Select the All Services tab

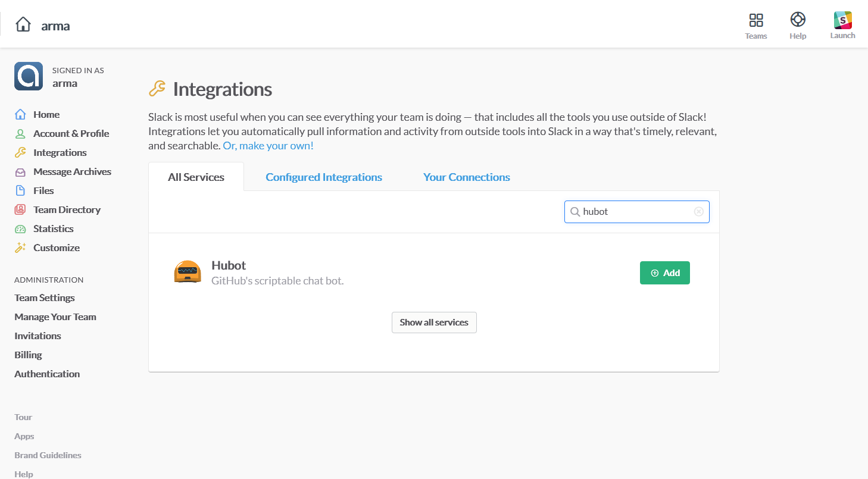click(196, 177)
